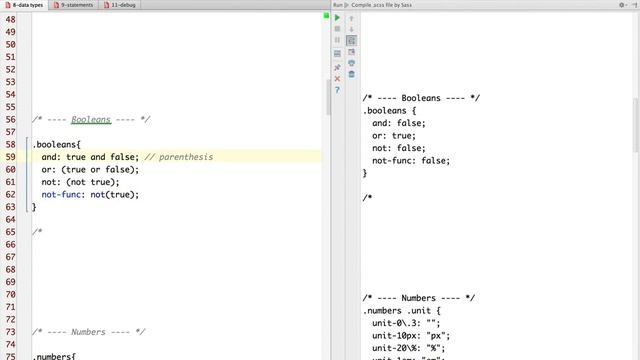Open help with the question mark icon
Image resolution: width=640 pixels, height=360 pixels.
[337, 90]
